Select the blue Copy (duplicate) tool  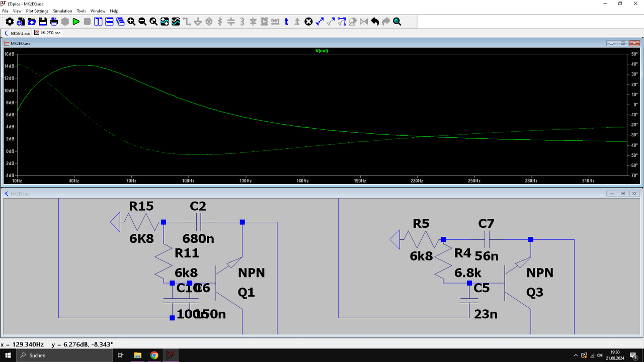click(319, 22)
